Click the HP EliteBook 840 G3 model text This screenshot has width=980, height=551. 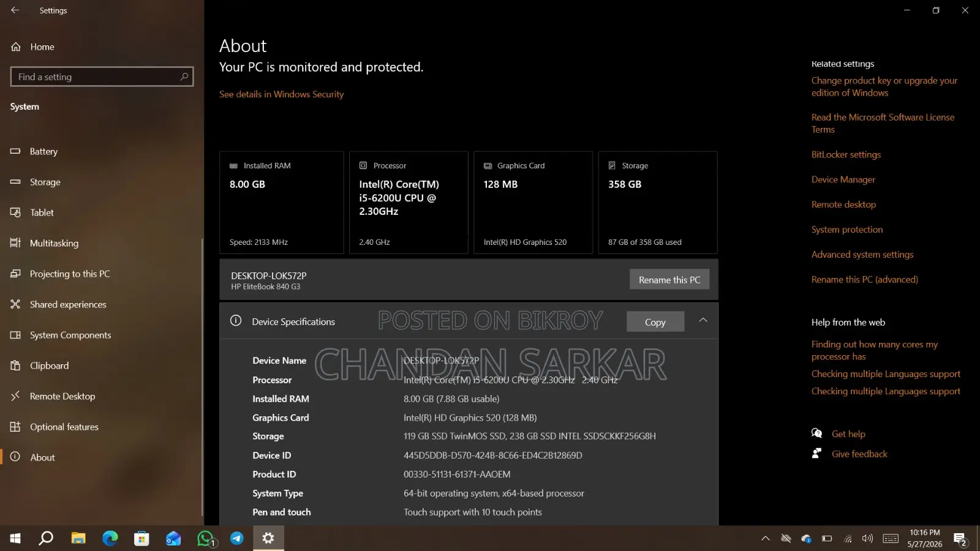pos(266,287)
